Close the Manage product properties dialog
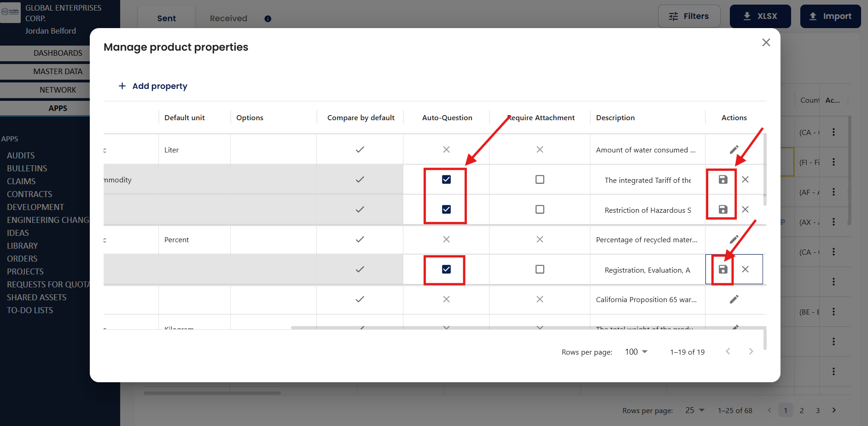This screenshot has width=868, height=426. [766, 42]
